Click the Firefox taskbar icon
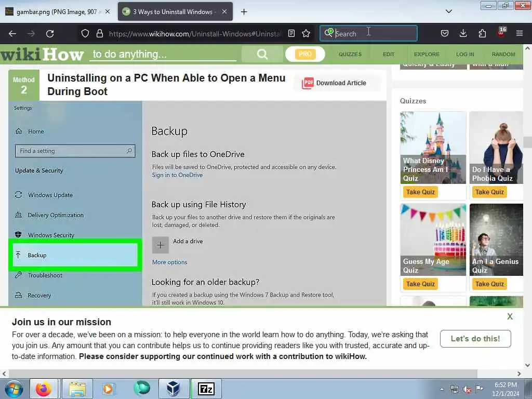The width and height of the screenshot is (532, 399). (44, 389)
